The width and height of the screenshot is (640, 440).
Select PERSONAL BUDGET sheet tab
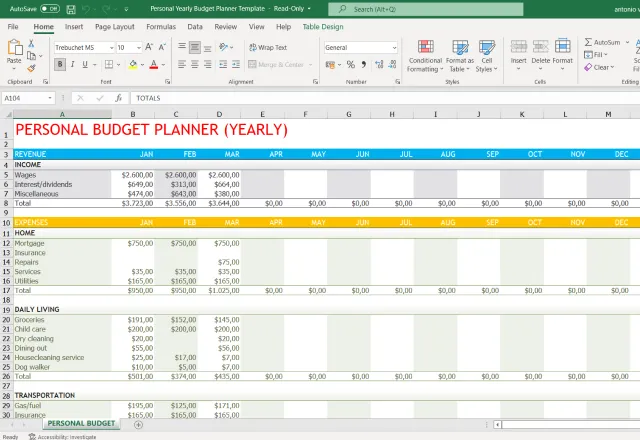pyautogui.click(x=81, y=424)
